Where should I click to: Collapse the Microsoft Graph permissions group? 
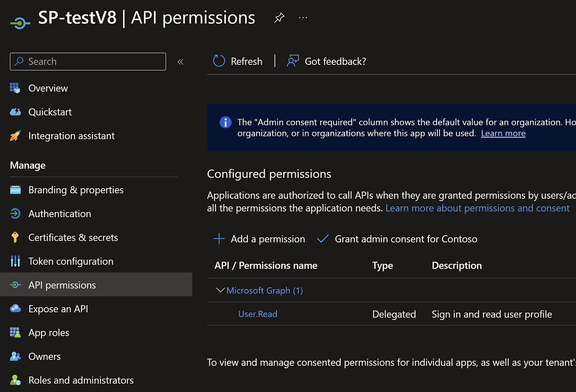(x=220, y=290)
